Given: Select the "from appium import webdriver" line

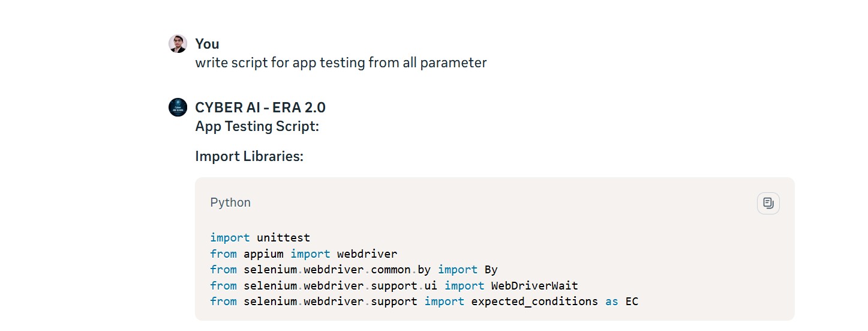Looking at the screenshot, I should tap(304, 254).
